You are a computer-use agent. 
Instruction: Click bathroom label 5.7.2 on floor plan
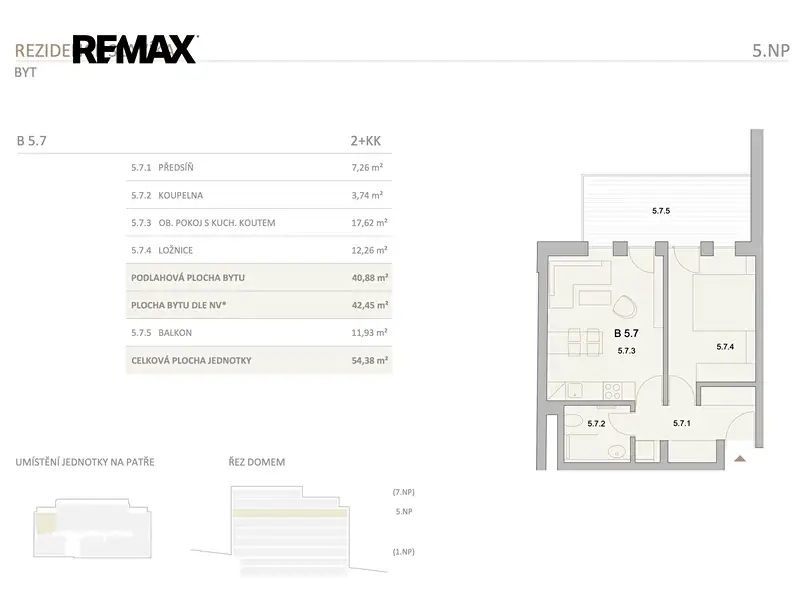[x=596, y=423]
